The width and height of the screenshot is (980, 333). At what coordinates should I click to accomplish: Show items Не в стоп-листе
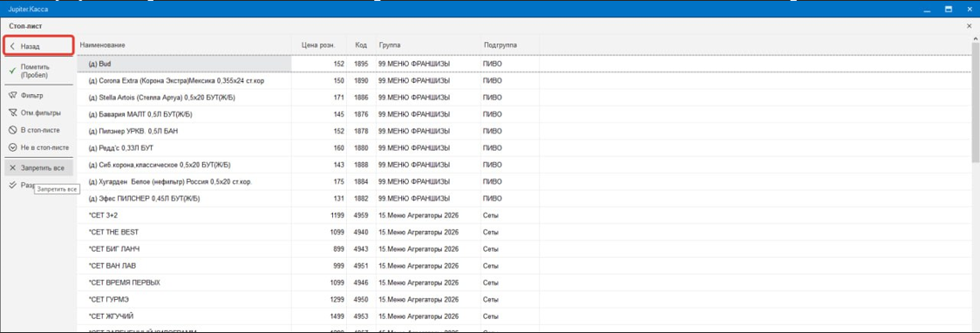click(38, 147)
